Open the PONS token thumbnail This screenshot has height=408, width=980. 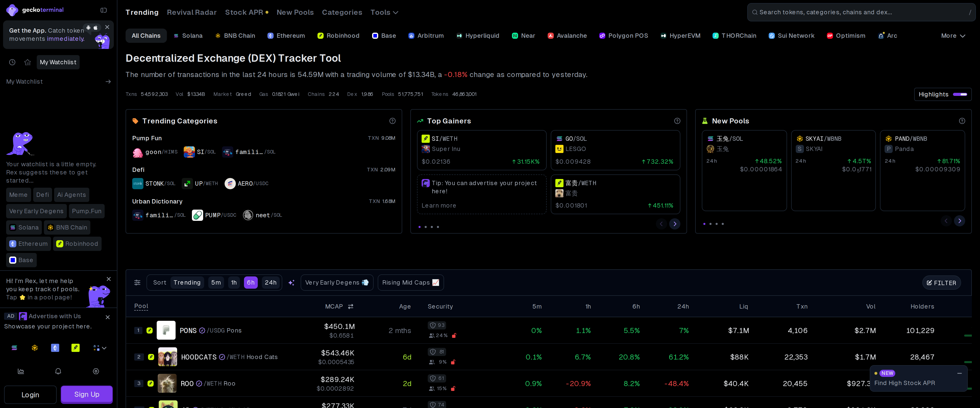point(166,330)
